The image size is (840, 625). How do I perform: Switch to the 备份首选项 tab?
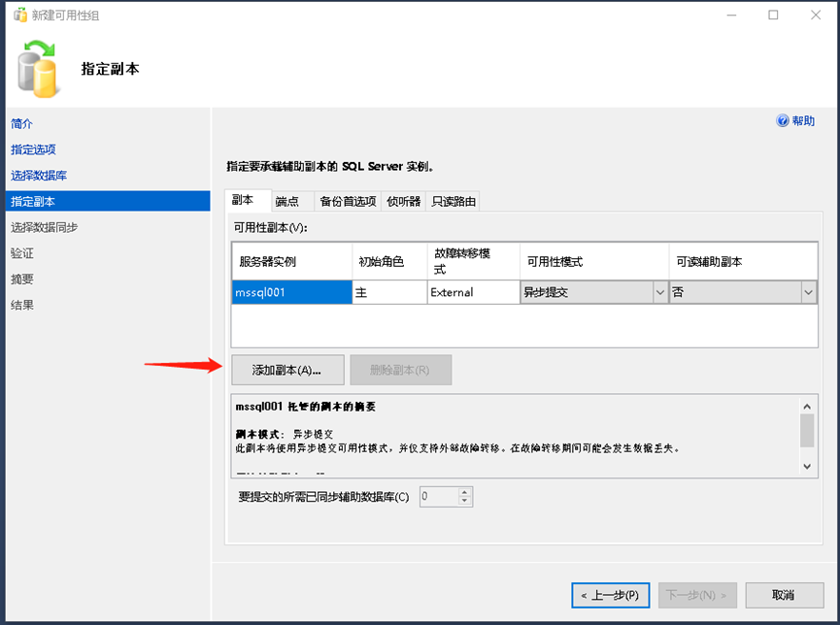[x=348, y=201]
